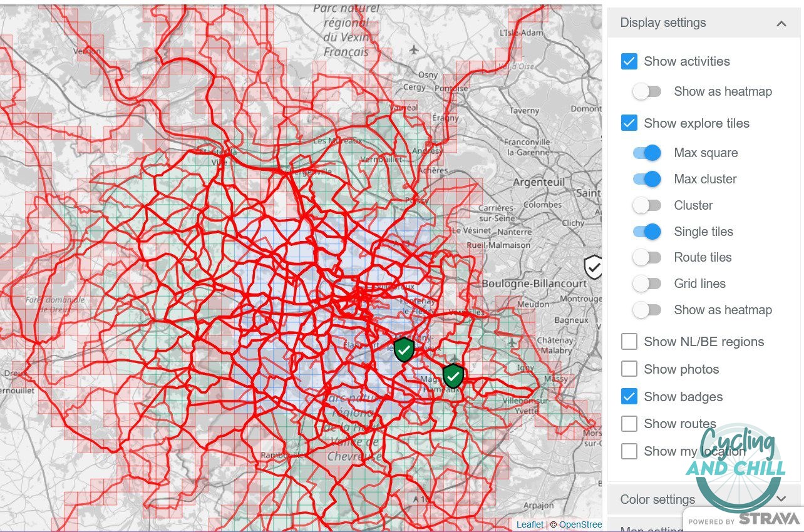
Task: Disable the Max square toggle
Action: 647,153
